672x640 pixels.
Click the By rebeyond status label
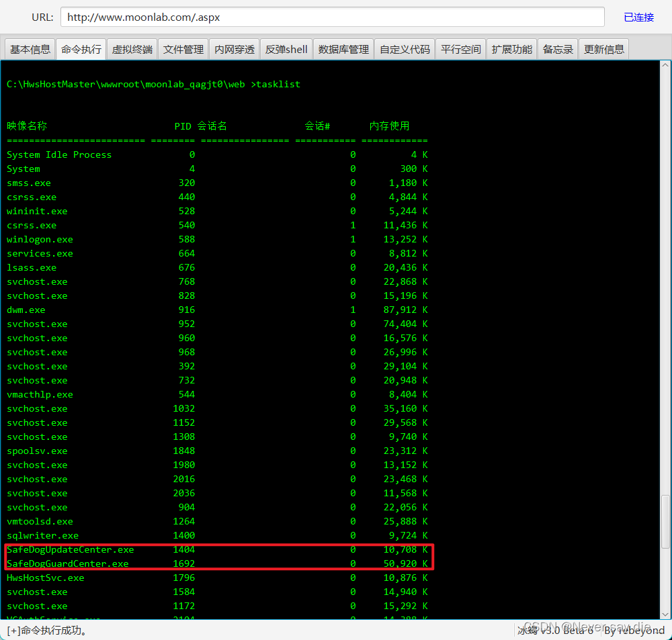coord(634,631)
